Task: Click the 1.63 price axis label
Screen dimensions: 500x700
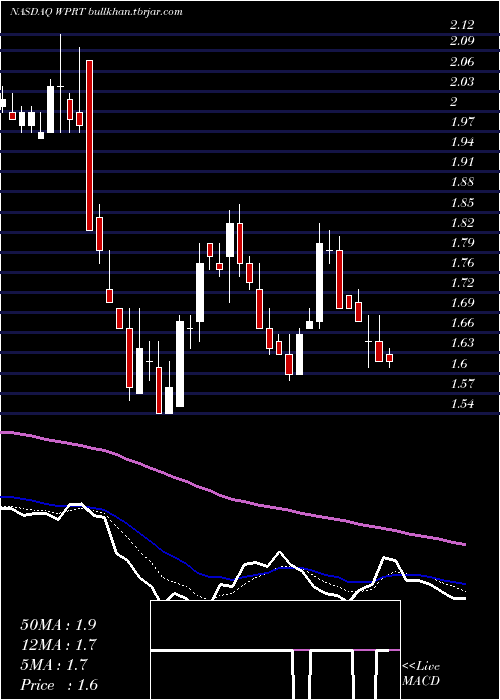Action: pyautogui.click(x=462, y=343)
